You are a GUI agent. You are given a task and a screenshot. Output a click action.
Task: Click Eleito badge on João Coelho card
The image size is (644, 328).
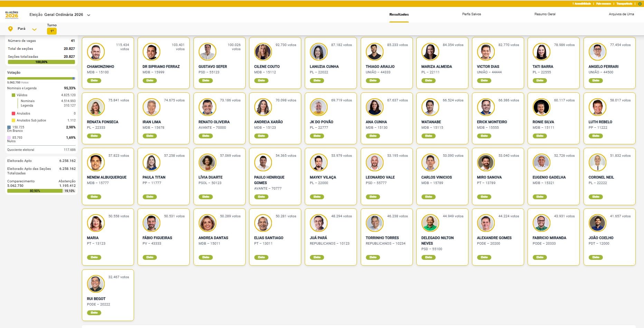[596, 257]
